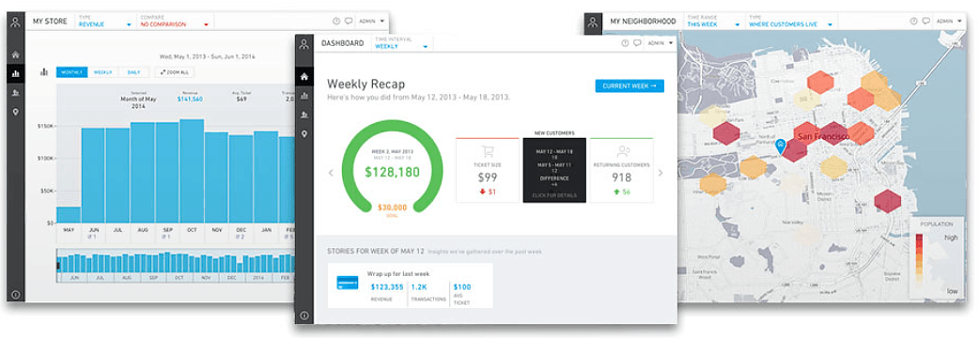Click the info icon at bottom of My Store sidebar
This screenshot has height=338, width=980.
[16, 295]
